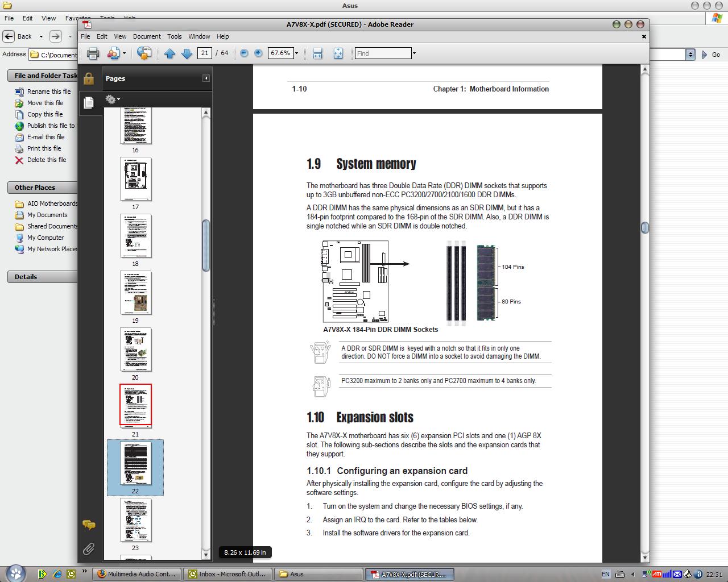728x582 pixels.
Task: Click the Find text box
Action: tap(383, 53)
